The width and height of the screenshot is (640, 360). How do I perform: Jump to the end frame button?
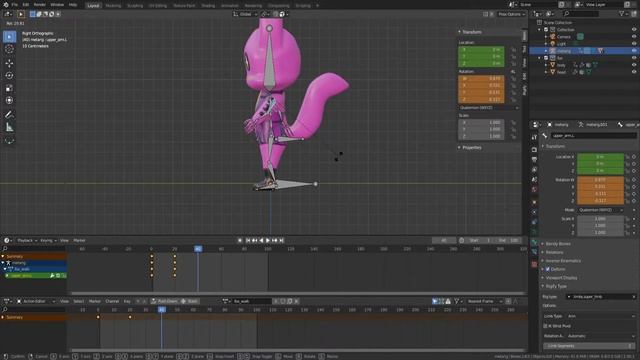click(x=282, y=240)
